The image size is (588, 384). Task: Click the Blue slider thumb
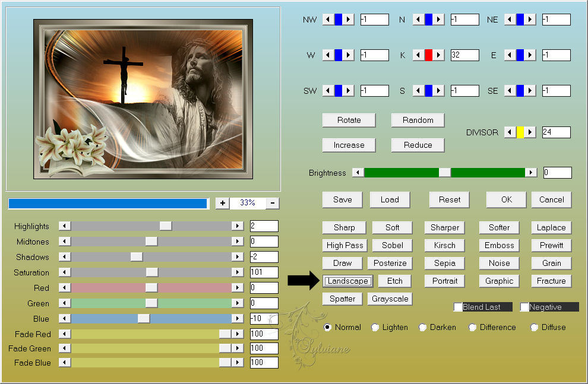coord(144,319)
